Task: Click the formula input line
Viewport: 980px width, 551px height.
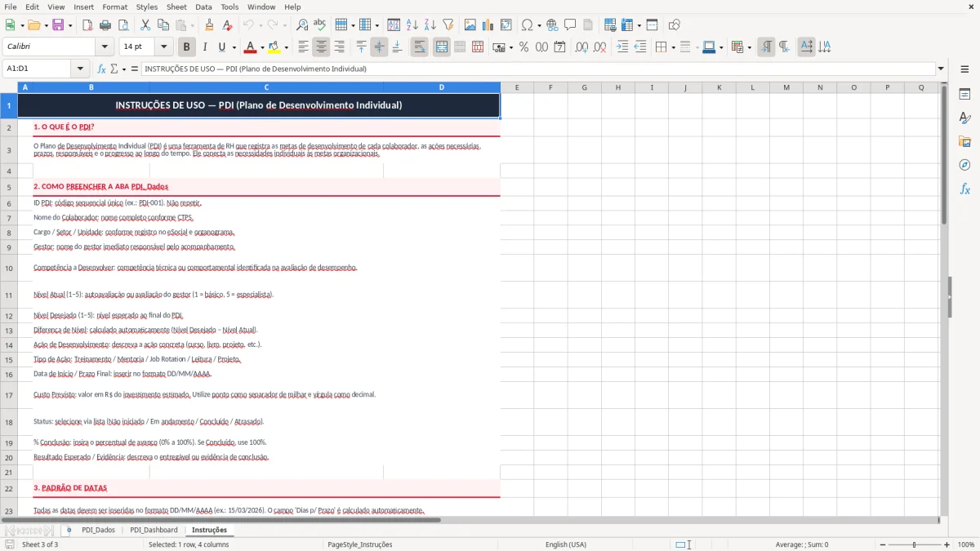Action: coord(537,69)
